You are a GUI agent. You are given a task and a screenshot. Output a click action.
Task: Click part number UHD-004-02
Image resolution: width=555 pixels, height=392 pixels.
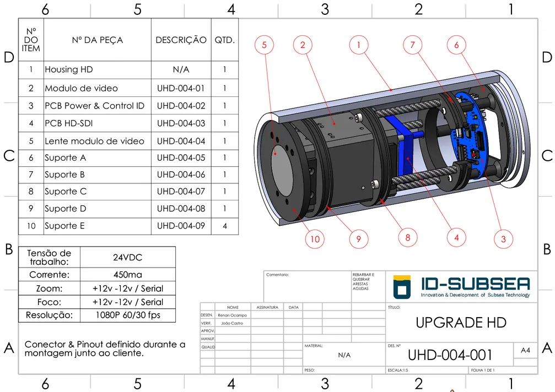coord(181,106)
